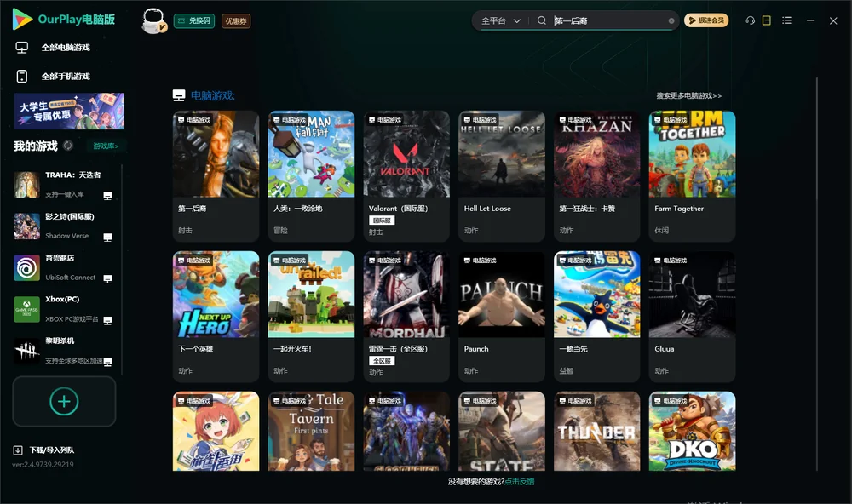Open the 游戏库 link

[106, 146]
